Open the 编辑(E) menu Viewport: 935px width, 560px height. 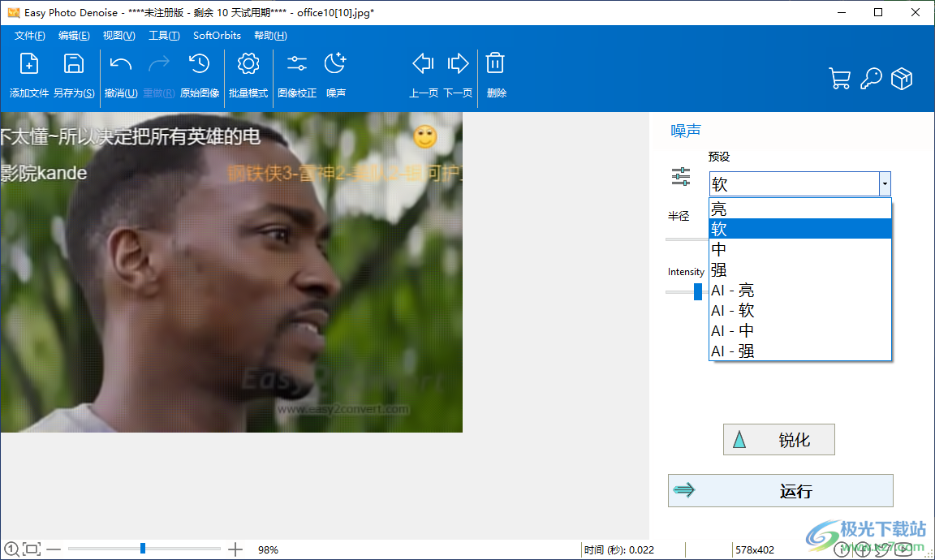pyautogui.click(x=74, y=36)
